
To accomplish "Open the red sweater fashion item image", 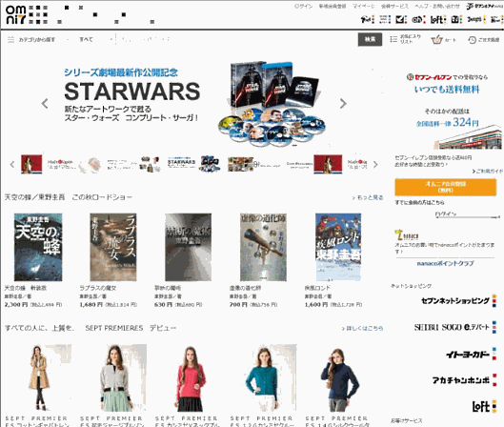I will [191, 377].
